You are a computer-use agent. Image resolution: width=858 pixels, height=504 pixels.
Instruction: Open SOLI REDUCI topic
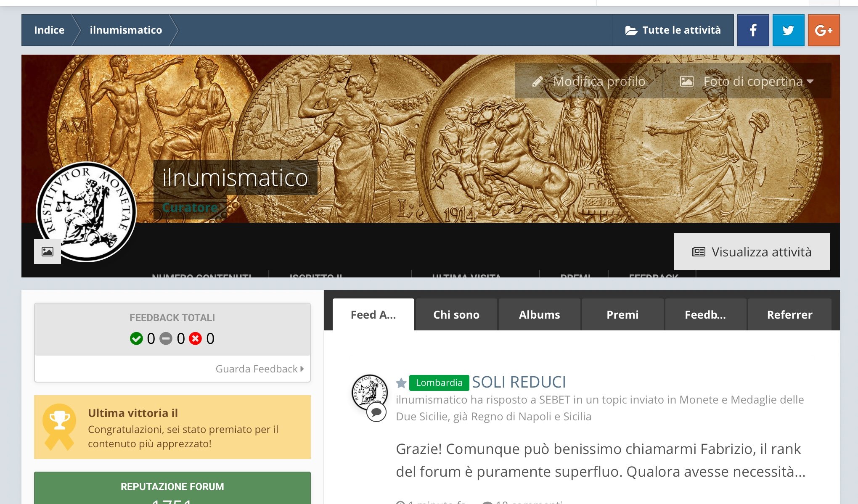(519, 382)
